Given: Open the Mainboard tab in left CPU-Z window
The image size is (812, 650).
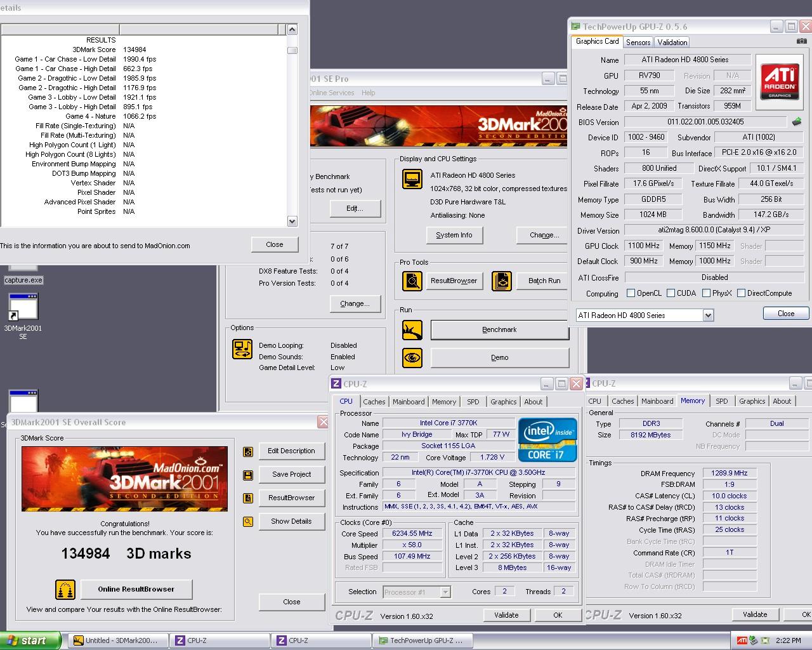Looking at the screenshot, I should click(409, 402).
